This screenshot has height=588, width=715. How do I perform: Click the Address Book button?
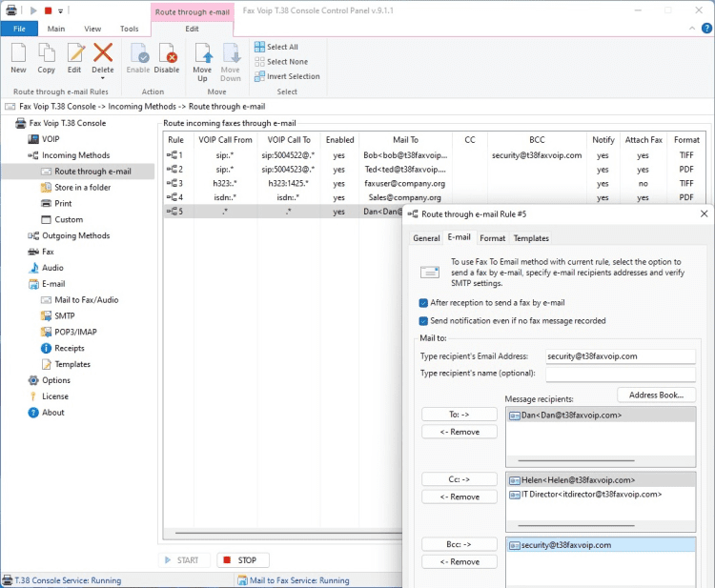coord(656,395)
